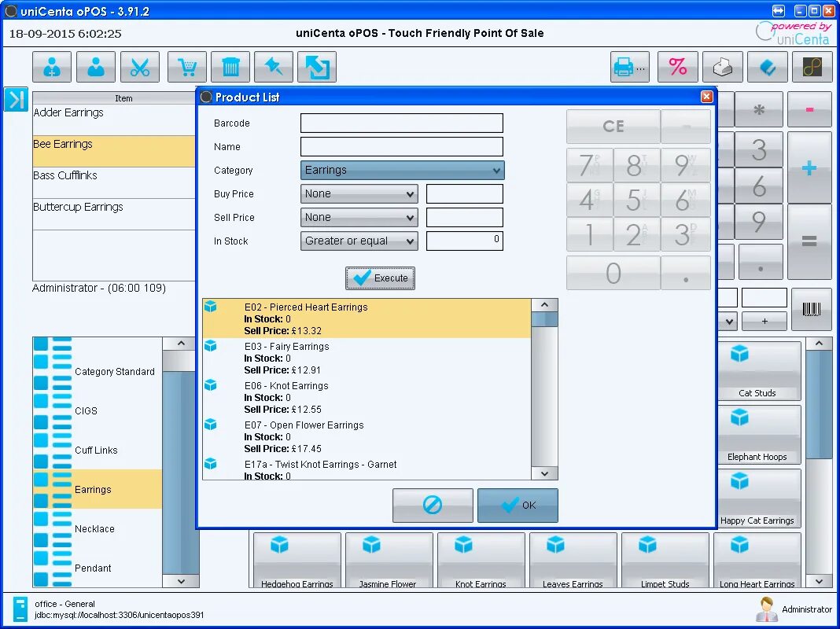Open the Sell Price comparison dropdown
The image size is (840, 629).
(x=359, y=217)
